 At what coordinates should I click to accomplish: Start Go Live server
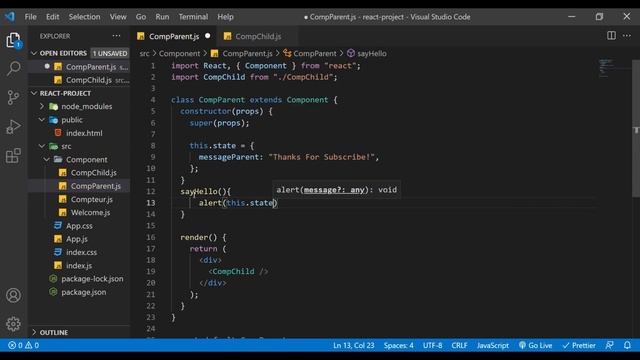pyautogui.click(x=535, y=345)
